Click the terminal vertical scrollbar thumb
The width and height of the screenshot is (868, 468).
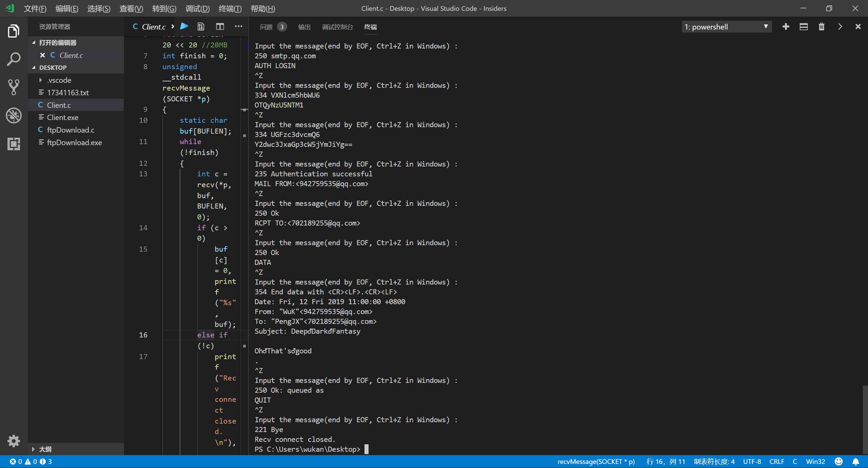tap(865, 420)
